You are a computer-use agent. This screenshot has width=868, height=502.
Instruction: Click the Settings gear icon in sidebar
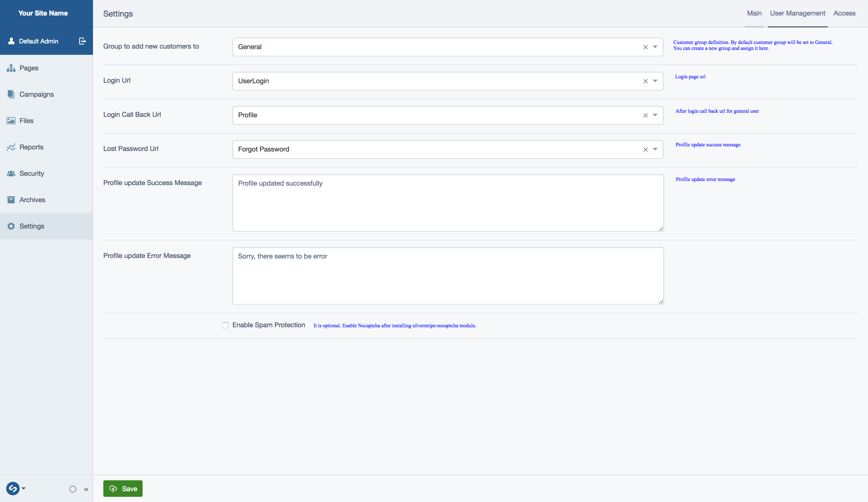[11, 226]
